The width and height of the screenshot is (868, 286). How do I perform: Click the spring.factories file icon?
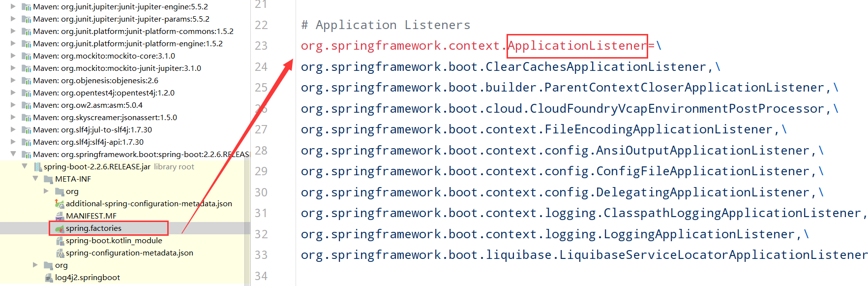click(60, 228)
